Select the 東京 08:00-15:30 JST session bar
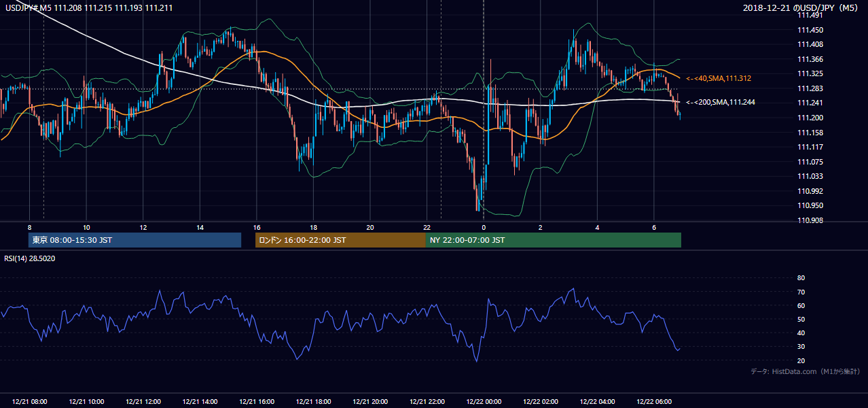The height and width of the screenshot is (408, 868). (135, 240)
